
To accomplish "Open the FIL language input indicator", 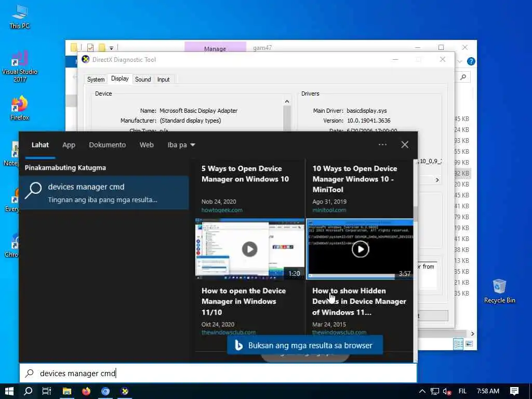I will pos(462,391).
